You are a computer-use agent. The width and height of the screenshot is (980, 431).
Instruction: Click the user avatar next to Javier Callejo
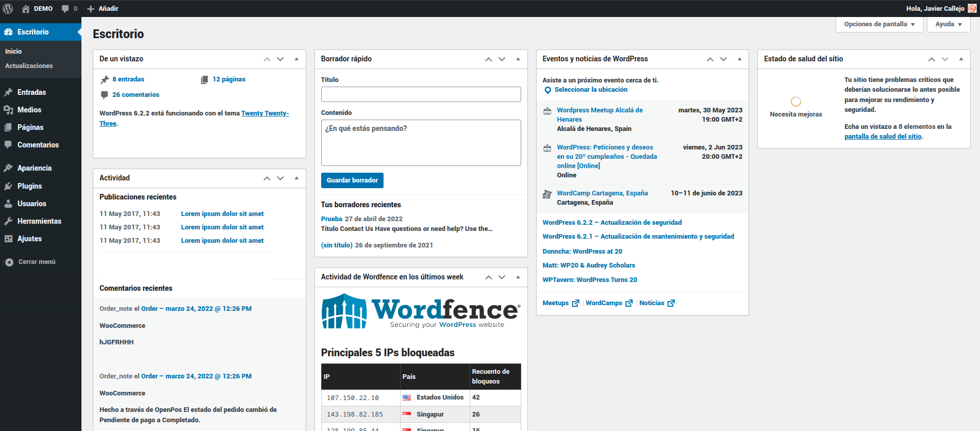[x=972, y=8]
